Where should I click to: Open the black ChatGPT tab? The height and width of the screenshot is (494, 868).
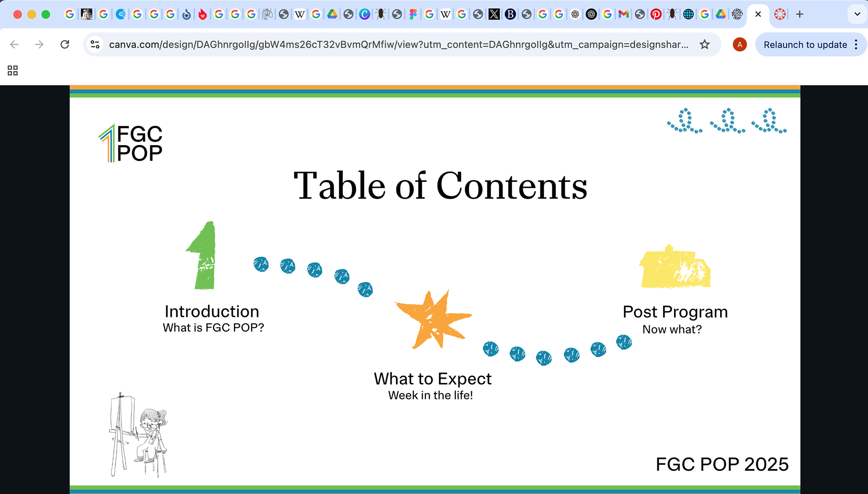pyautogui.click(x=591, y=14)
